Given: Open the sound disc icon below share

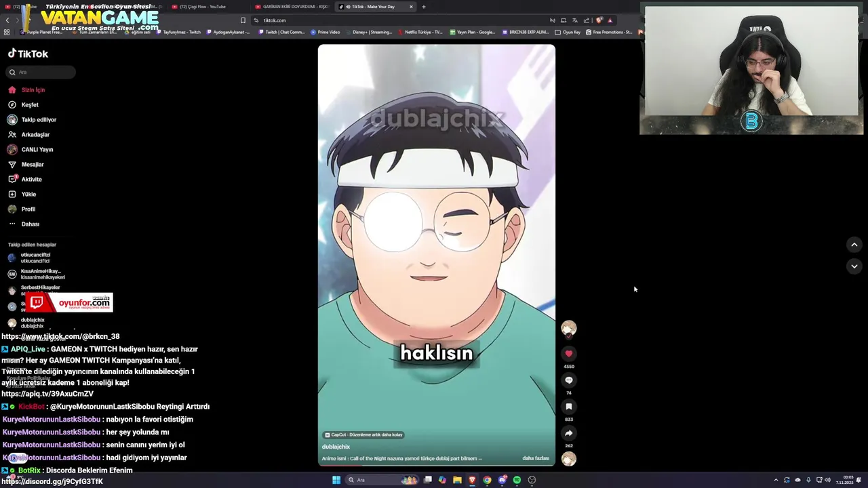Looking at the screenshot, I should [x=569, y=458].
